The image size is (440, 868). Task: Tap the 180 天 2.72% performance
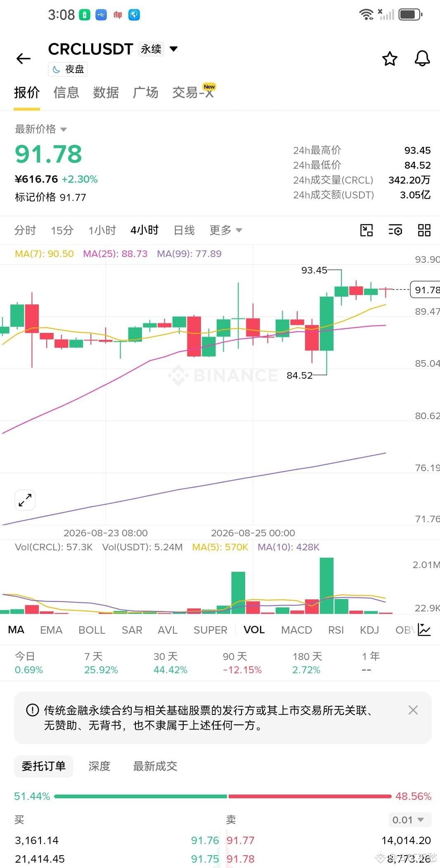tap(307, 663)
